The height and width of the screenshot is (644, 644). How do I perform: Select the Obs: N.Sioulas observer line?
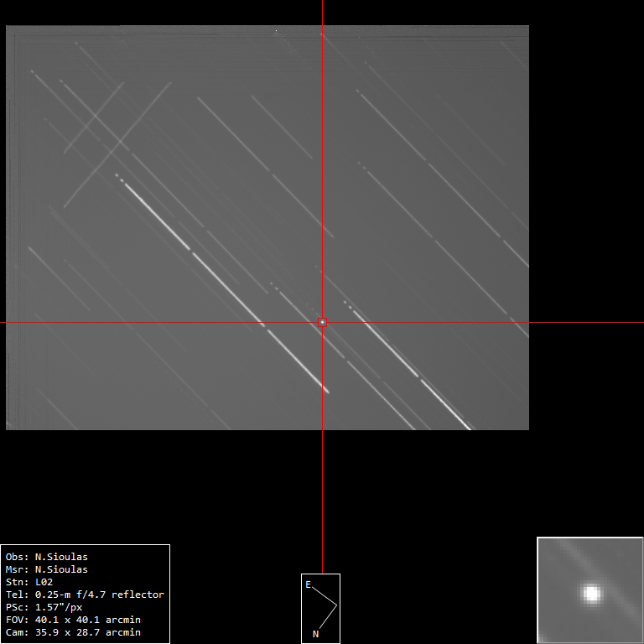pyautogui.click(x=47, y=557)
